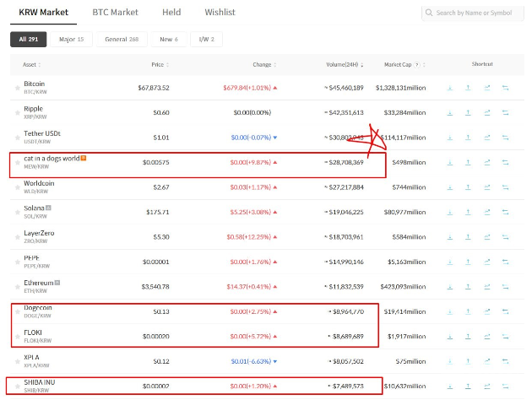View the chart shortcut for FLOKI
Image resolution: width=532 pixels, height=400 pixels.
click(x=487, y=336)
